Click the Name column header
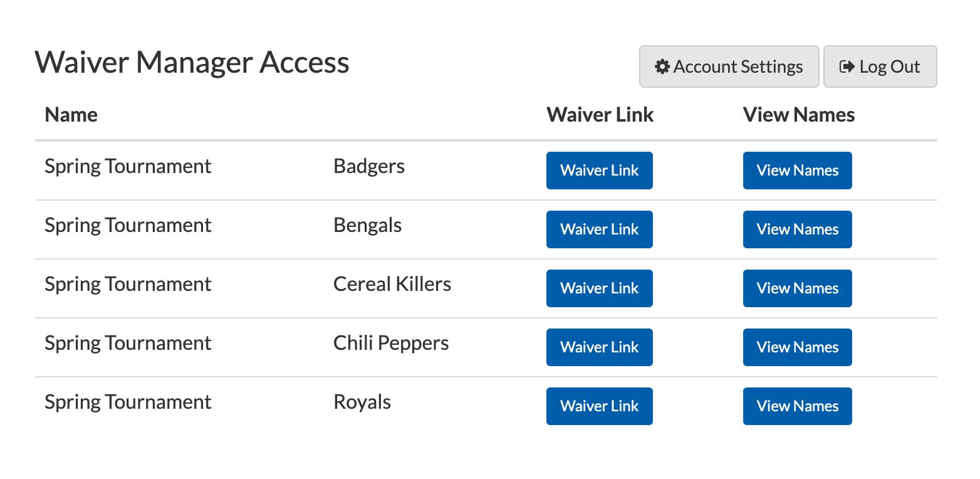Screen dimensions: 980x479 click(71, 114)
